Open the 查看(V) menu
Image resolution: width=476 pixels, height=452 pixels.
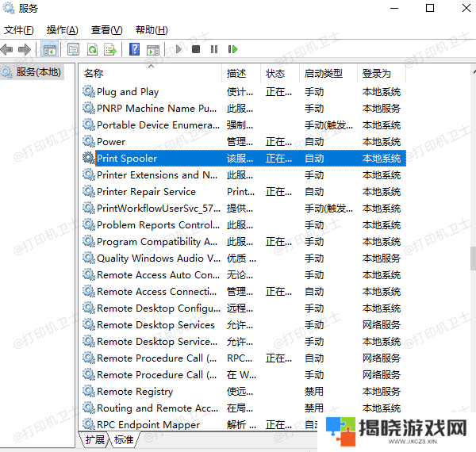(x=107, y=30)
